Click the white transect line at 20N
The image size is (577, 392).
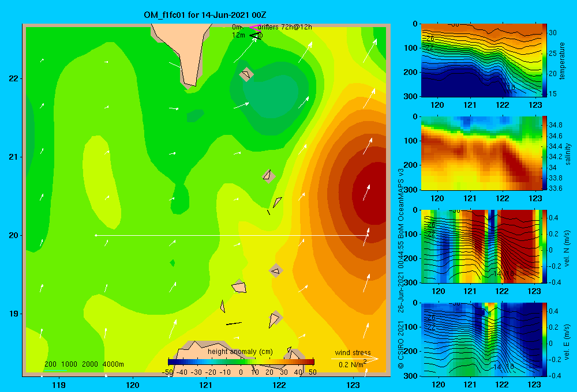(232, 235)
